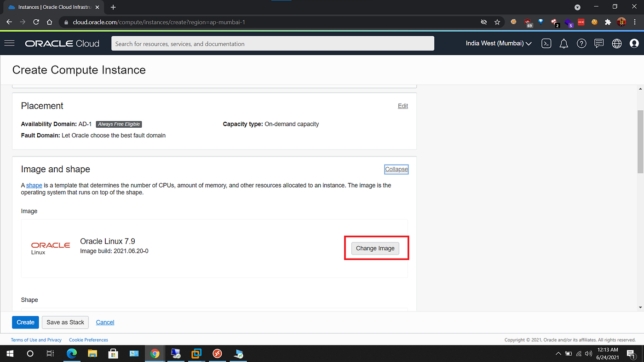This screenshot has height=362, width=644.
Task: Reload the page in the browser
Action: click(36, 22)
